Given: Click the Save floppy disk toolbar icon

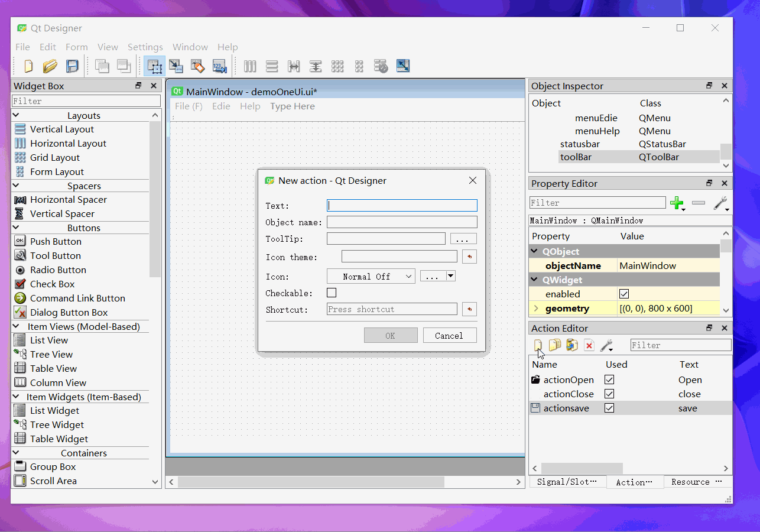Looking at the screenshot, I should [72, 66].
